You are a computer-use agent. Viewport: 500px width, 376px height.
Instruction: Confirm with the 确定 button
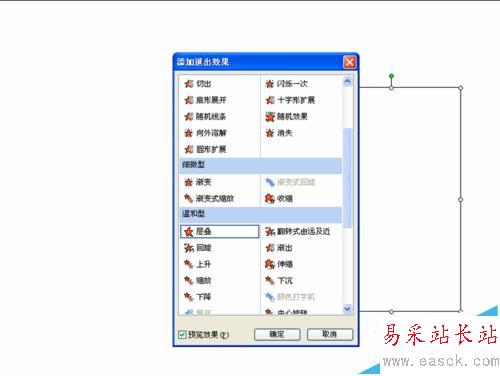[x=277, y=334]
